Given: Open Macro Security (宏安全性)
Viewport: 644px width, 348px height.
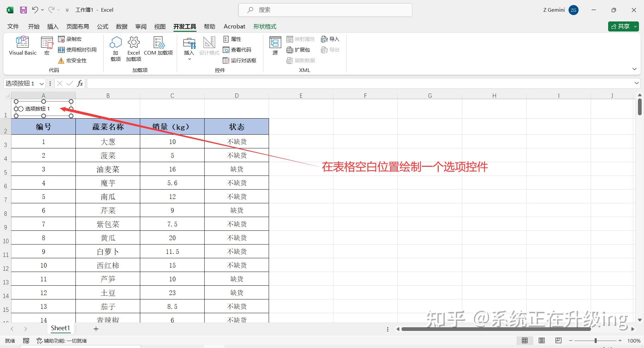Looking at the screenshot, I should 72,61.
